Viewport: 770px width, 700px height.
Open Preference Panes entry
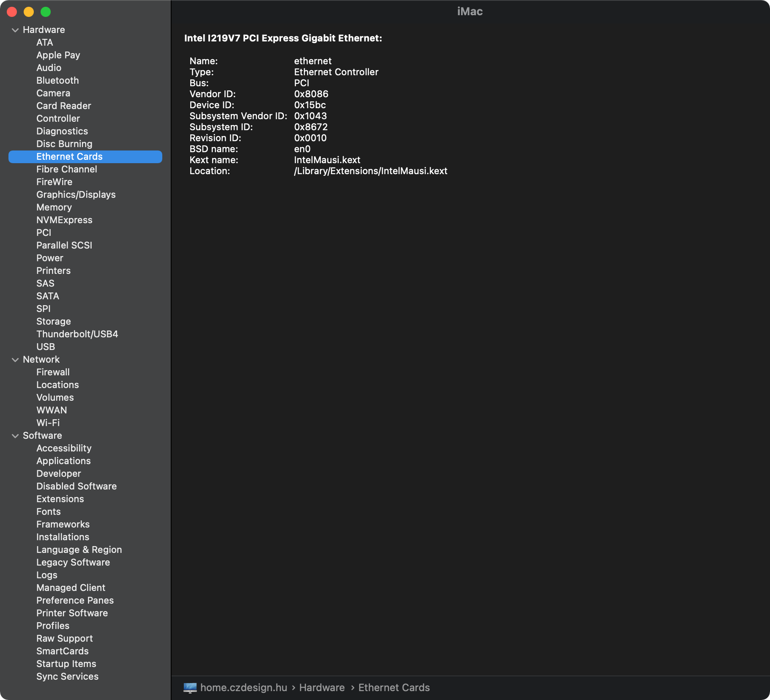[x=75, y=600]
